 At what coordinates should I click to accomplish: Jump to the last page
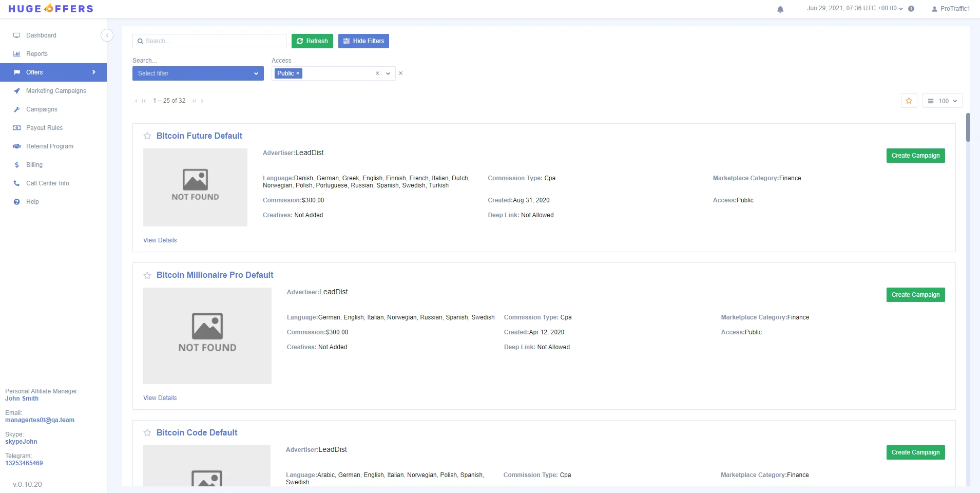pyautogui.click(x=194, y=101)
